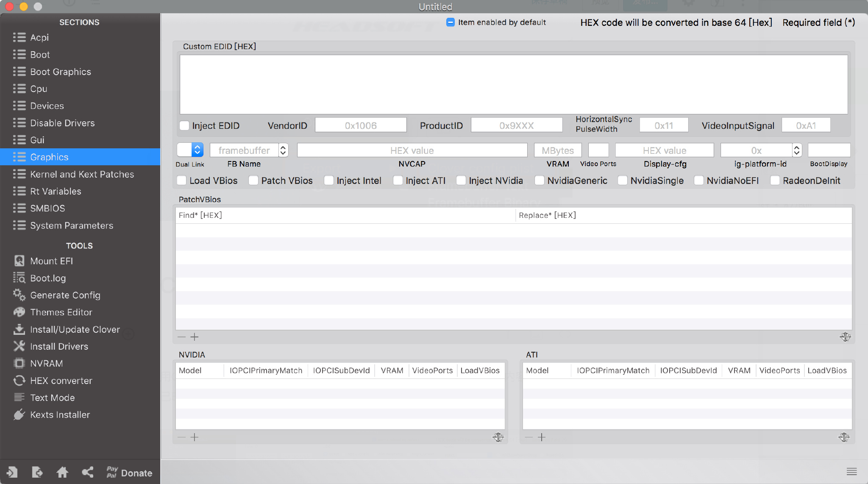
Task: Open HEX converter refresh icon
Action: (19, 381)
